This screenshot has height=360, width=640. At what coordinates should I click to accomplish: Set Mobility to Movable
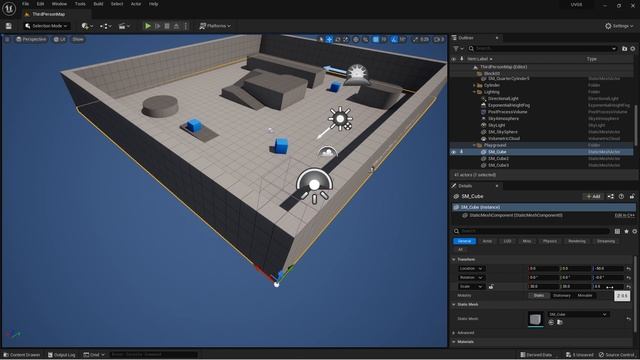pos(585,296)
